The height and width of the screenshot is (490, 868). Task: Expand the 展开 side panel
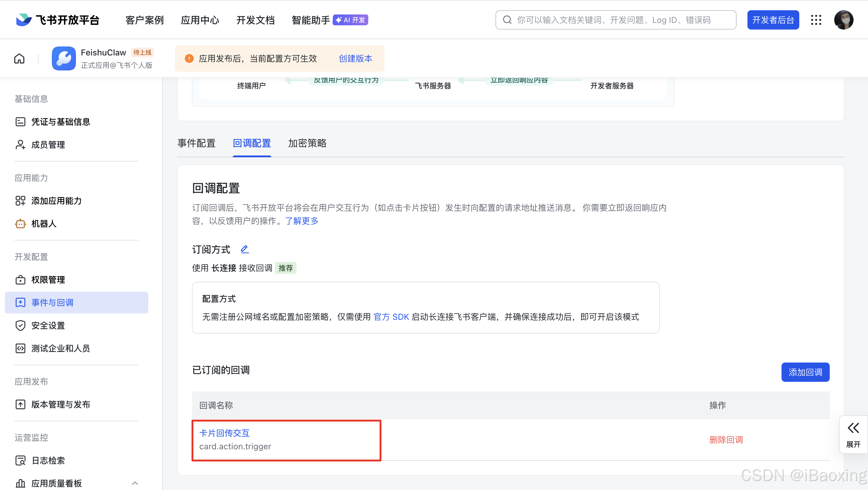click(x=853, y=434)
